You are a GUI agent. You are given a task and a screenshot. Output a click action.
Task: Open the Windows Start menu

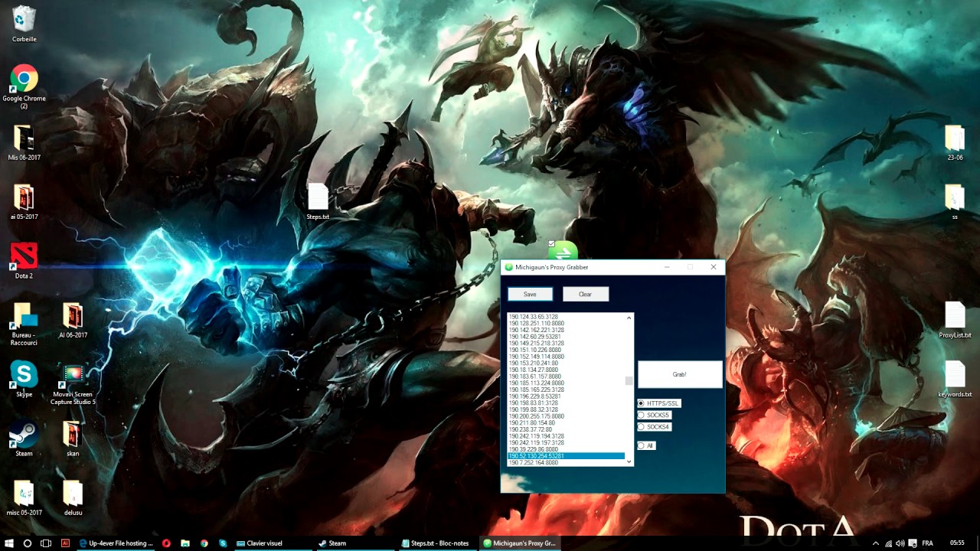(x=9, y=543)
